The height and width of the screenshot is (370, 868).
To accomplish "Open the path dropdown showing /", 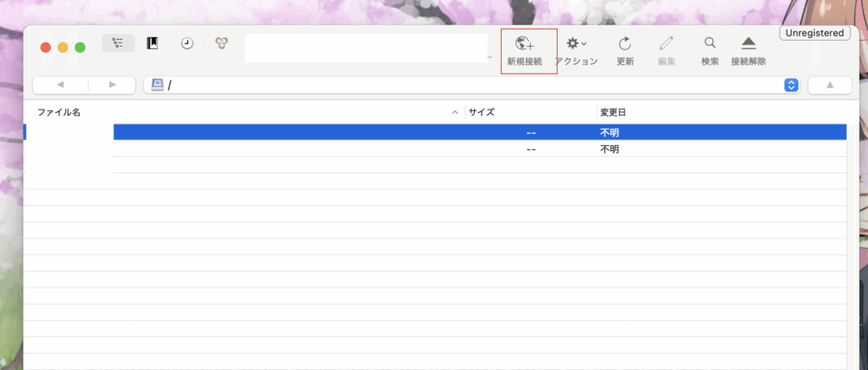I will 471,85.
